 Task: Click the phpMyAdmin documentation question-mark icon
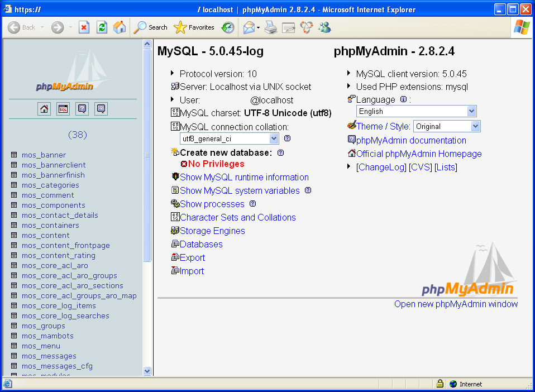click(82, 109)
